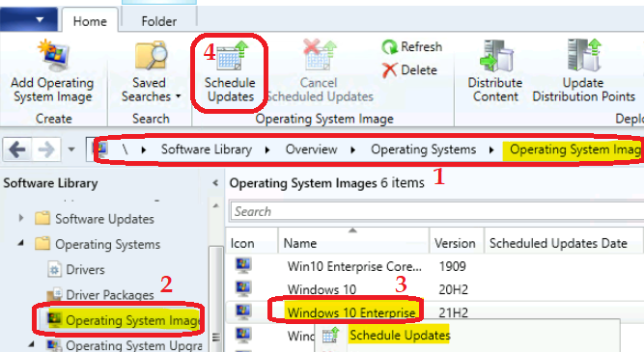Sort by Name column header
The width and height of the screenshot is (644, 352).
tap(353, 243)
